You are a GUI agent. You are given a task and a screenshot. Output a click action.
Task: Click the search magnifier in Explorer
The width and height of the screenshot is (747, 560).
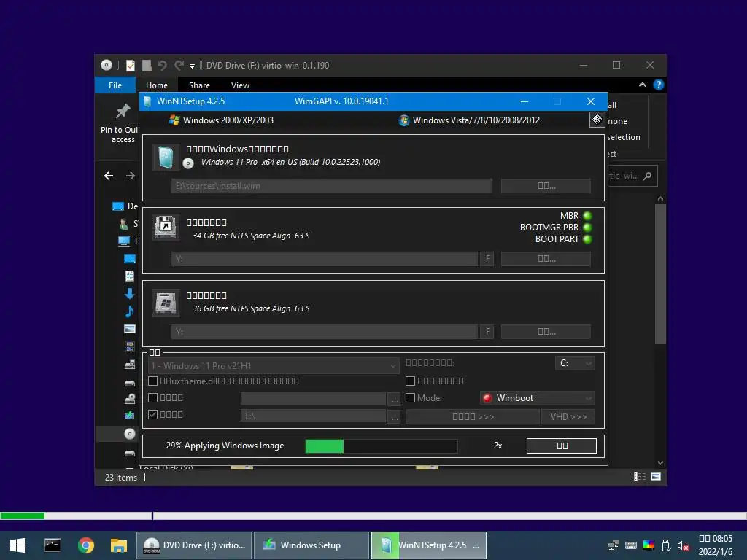[x=647, y=176]
